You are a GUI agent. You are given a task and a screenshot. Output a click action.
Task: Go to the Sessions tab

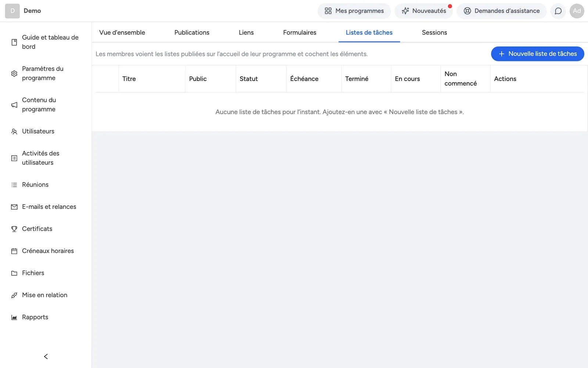coord(434,32)
